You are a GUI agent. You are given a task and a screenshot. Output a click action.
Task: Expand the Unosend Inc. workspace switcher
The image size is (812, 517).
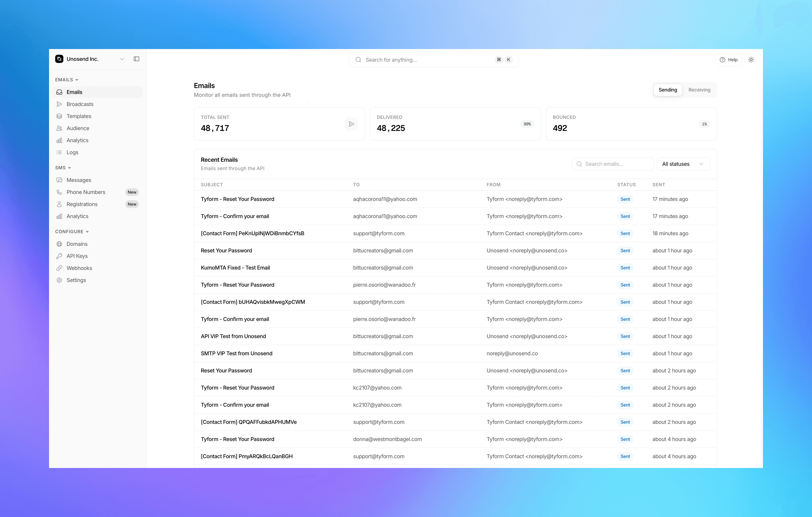coord(122,59)
